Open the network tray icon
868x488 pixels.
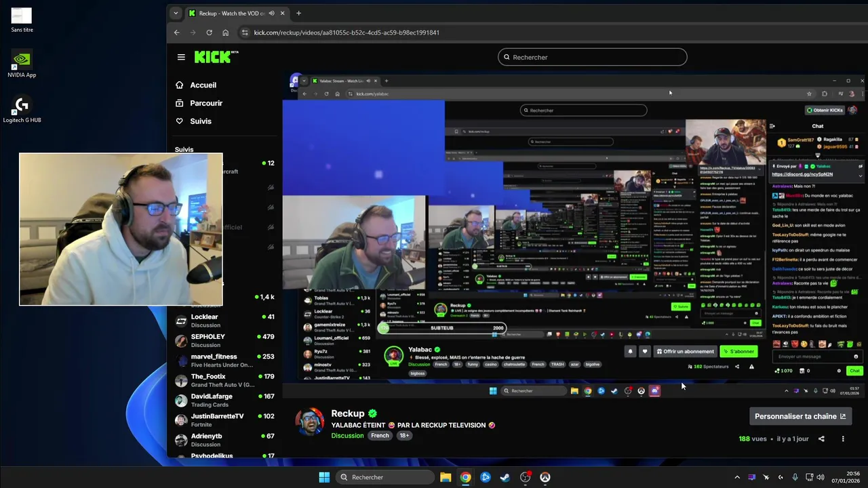pos(810,477)
